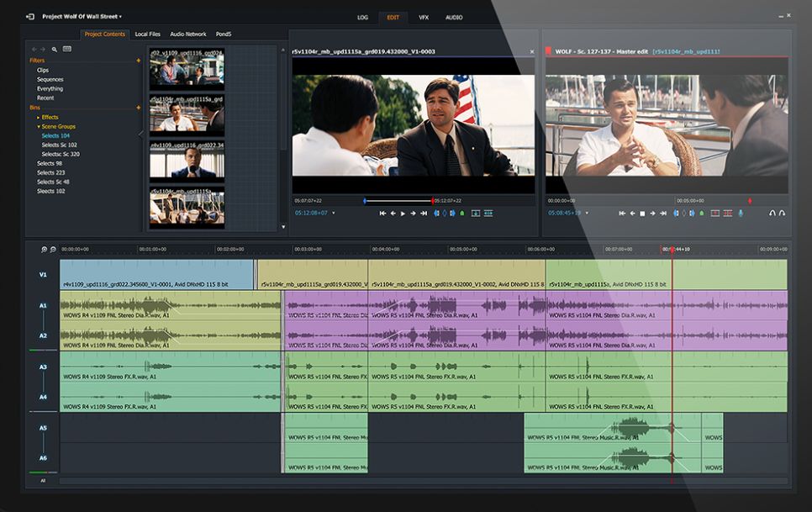Zoom in the timeline with plus magnifier
Viewport: 812px width, 512px height.
point(44,250)
